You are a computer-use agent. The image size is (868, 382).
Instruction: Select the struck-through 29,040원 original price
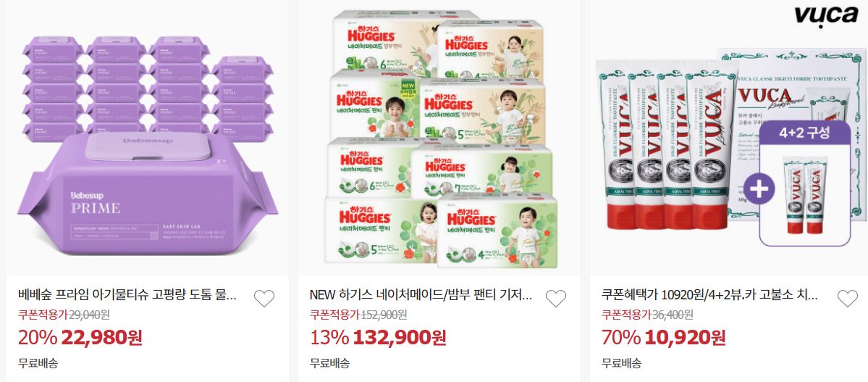pos(88,315)
